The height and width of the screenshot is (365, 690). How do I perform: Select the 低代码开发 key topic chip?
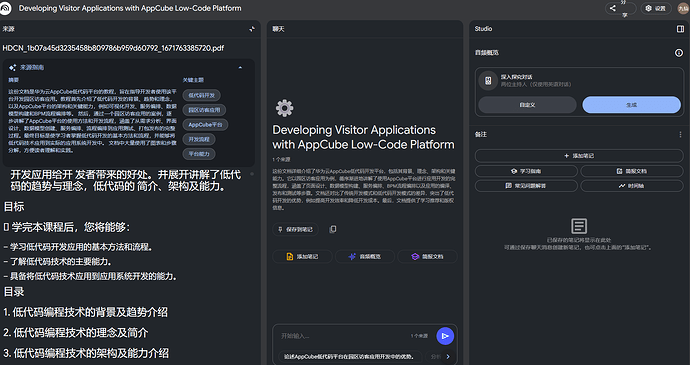[202, 95]
